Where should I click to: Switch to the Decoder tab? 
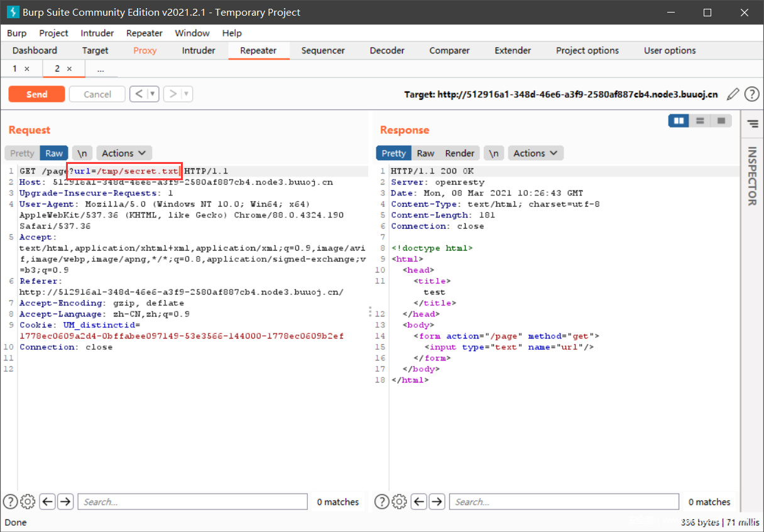click(x=386, y=50)
